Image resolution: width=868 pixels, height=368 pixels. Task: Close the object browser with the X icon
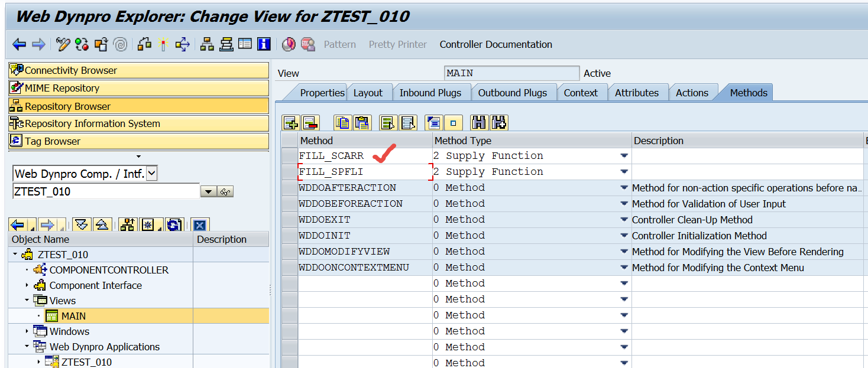tap(200, 225)
